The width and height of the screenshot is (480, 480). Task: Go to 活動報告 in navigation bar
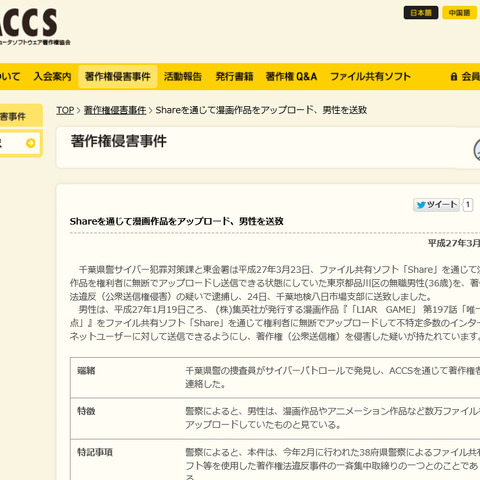183,76
